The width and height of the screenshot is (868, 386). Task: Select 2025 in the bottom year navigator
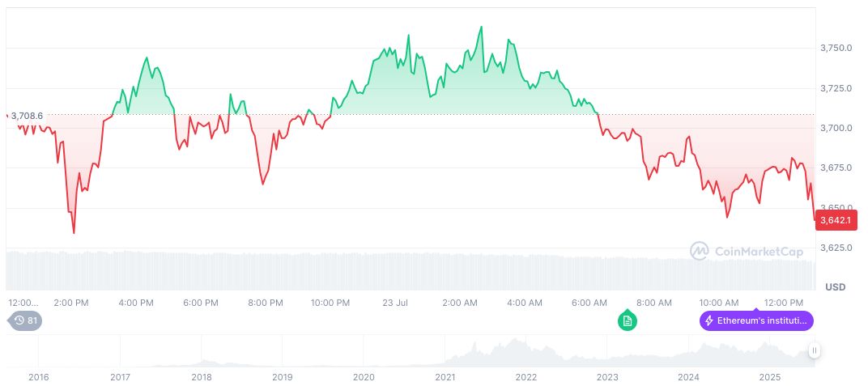point(769,377)
